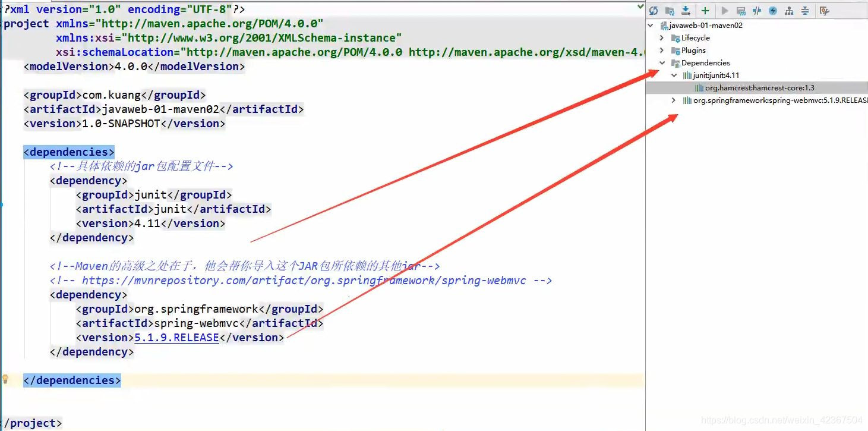Download sources and documentation icon
The width and height of the screenshot is (868, 431).
[686, 11]
